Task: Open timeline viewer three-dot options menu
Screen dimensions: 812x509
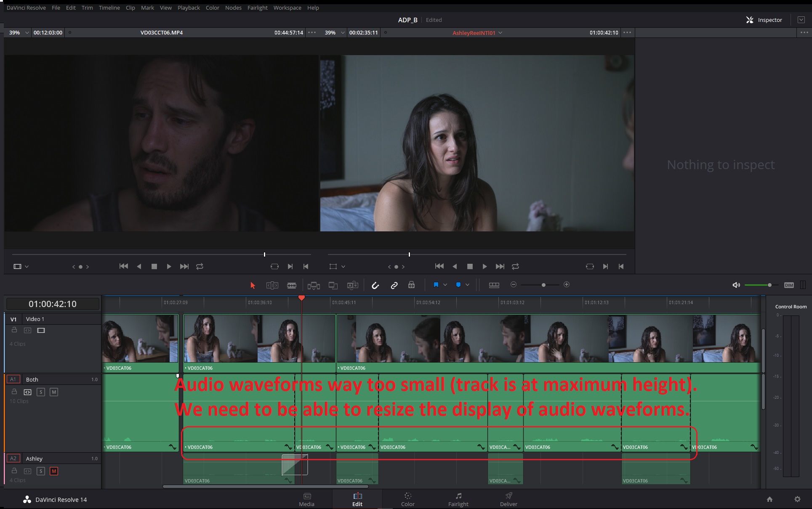Action: [x=627, y=32]
